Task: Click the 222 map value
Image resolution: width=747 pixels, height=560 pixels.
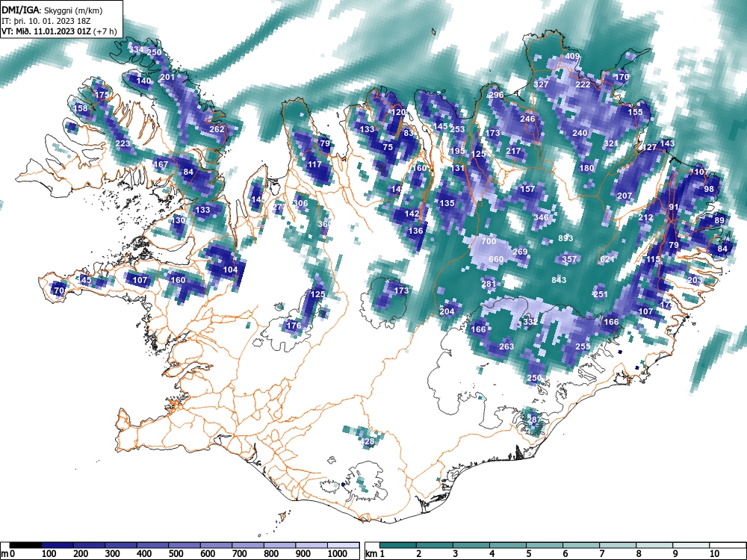Action: [583, 85]
